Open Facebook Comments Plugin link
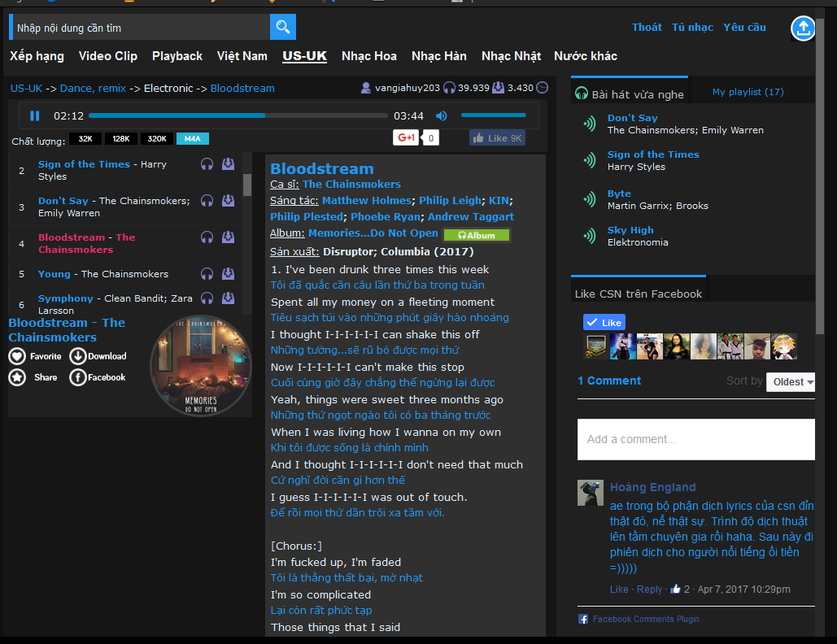The width and height of the screenshot is (837, 644). click(x=646, y=619)
